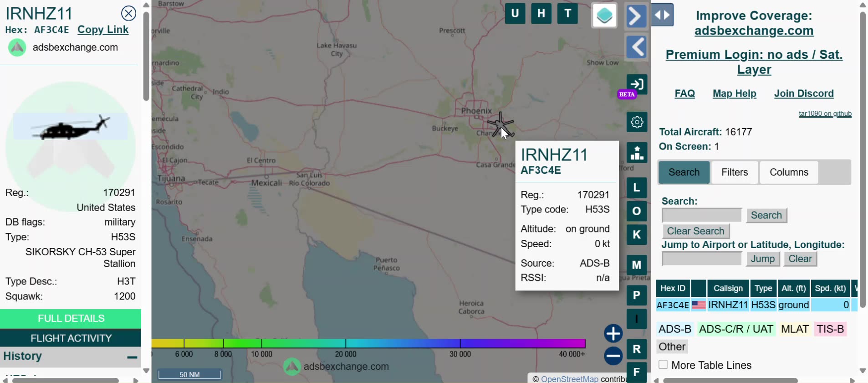
Task: Switch to the Filters tab
Action: 735,172
